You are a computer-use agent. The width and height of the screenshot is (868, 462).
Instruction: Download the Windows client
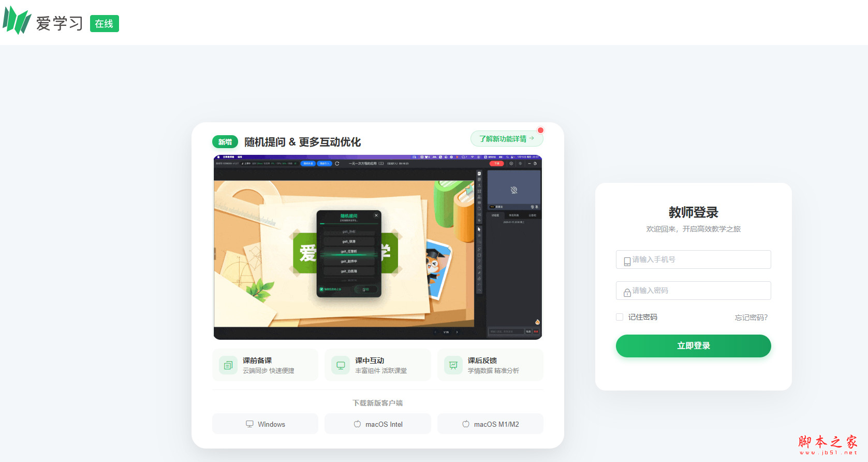(x=265, y=424)
